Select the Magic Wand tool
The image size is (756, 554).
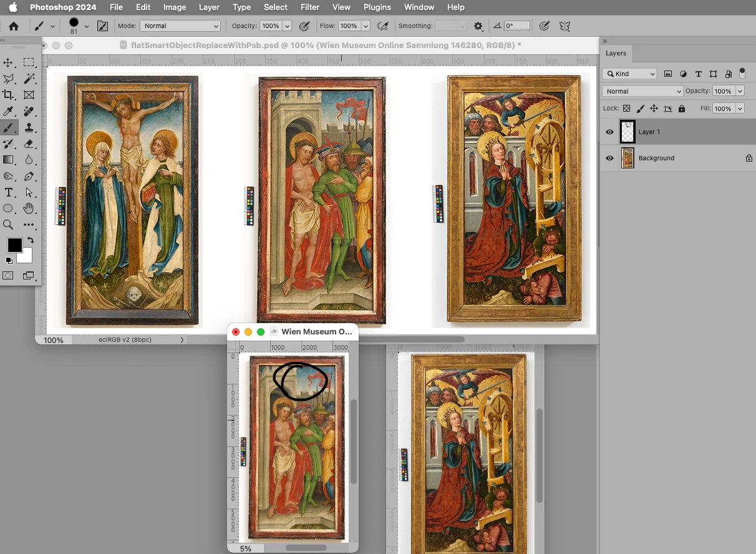pyautogui.click(x=29, y=79)
